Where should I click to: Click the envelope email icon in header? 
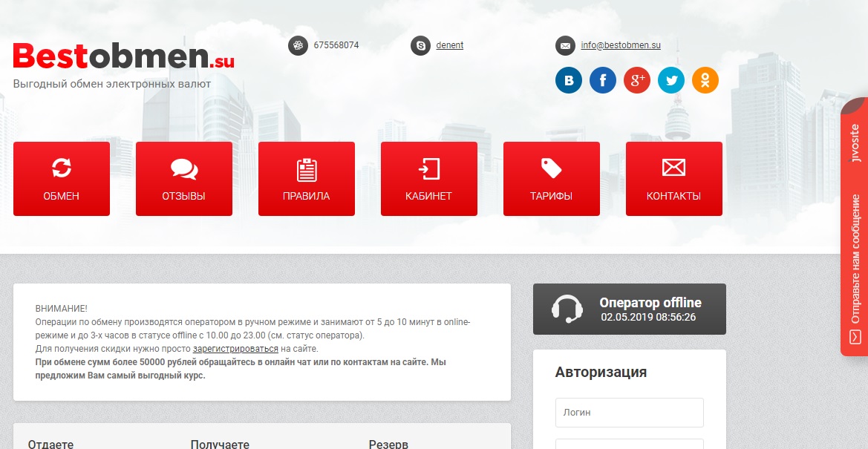tap(565, 45)
